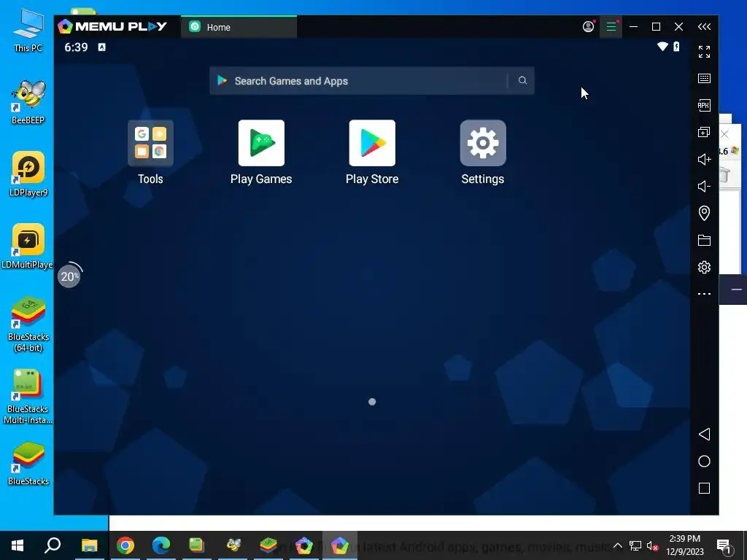This screenshot has width=747, height=560.
Task: Click the muted speaker tray icon
Action: (x=652, y=545)
